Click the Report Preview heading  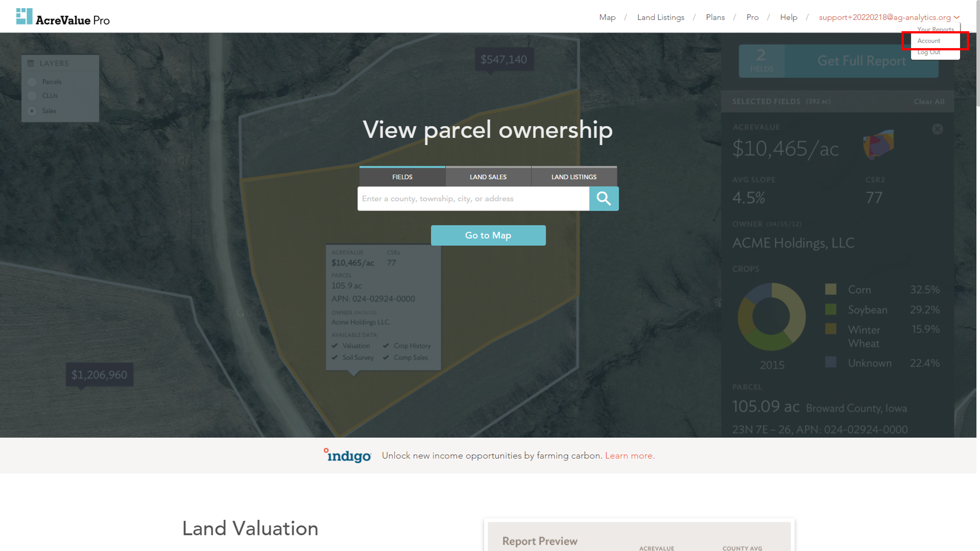[539, 541]
